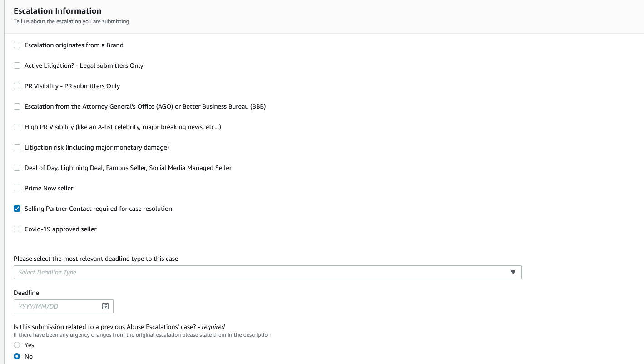Select Yes for previous Abuse Escalations case

tap(17, 345)
